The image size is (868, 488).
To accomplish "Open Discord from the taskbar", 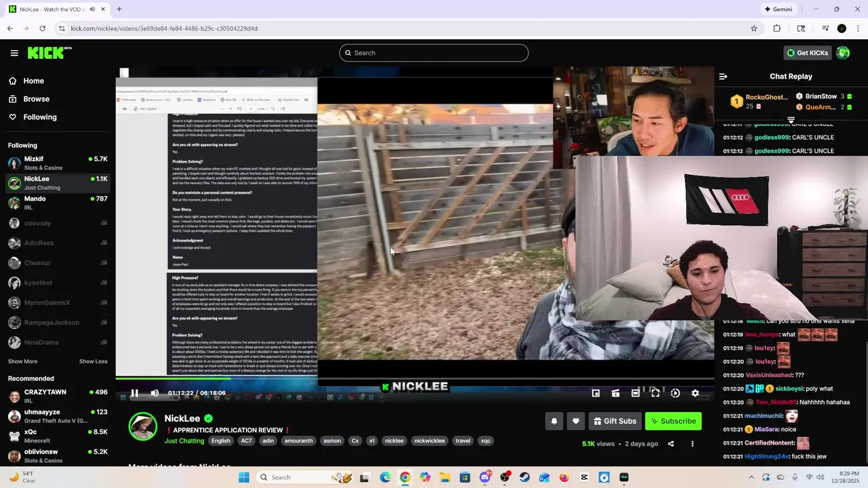I will click(485, 478).
